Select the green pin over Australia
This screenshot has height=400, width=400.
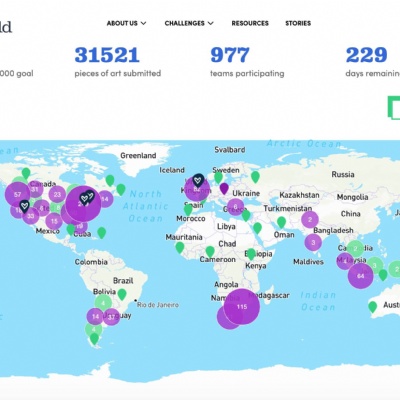pyautogui.click(x=372, y=307)
